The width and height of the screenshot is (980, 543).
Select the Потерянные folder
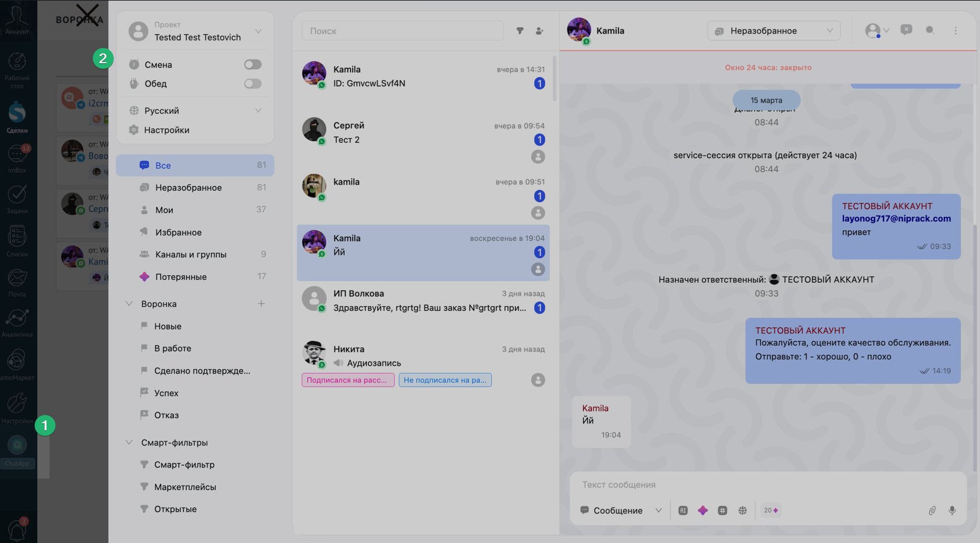pyautogui.click(x=181, y=277)
